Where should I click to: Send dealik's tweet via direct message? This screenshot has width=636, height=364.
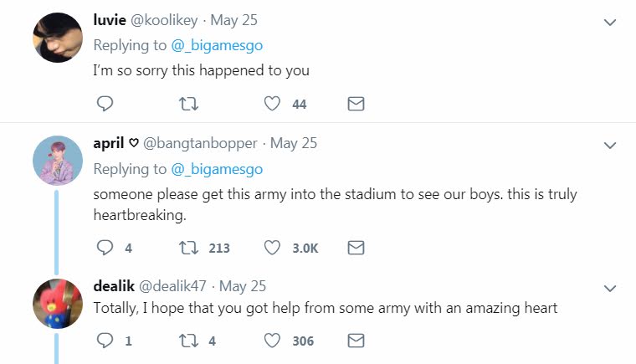(x=356, y=341)
